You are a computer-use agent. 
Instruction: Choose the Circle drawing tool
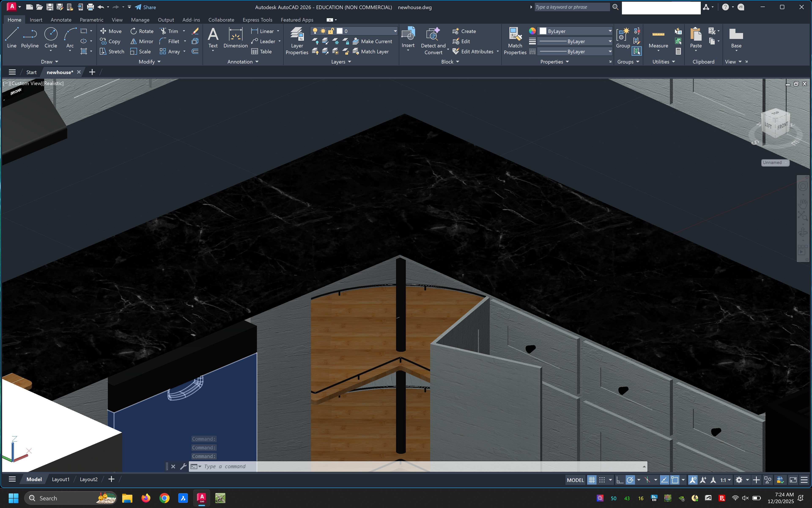pyautogui.click(x=51, y=38)
